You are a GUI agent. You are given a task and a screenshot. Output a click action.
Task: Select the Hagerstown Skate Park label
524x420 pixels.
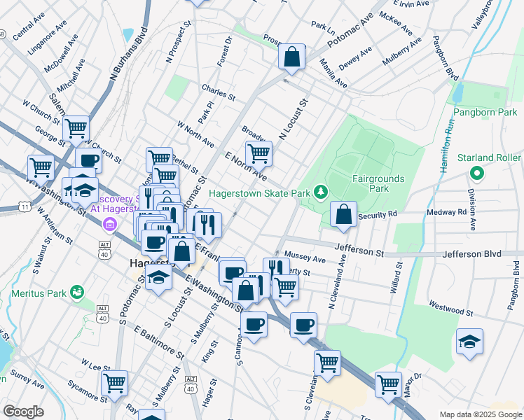pyautogui.click(x=260, y=193)
